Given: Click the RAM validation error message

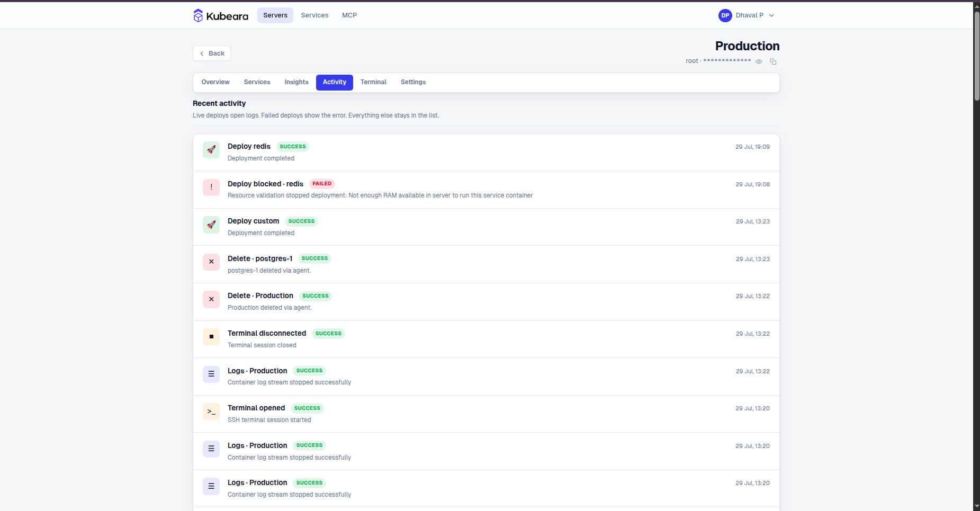Looking at the screenshot, I should click(380, 195).
